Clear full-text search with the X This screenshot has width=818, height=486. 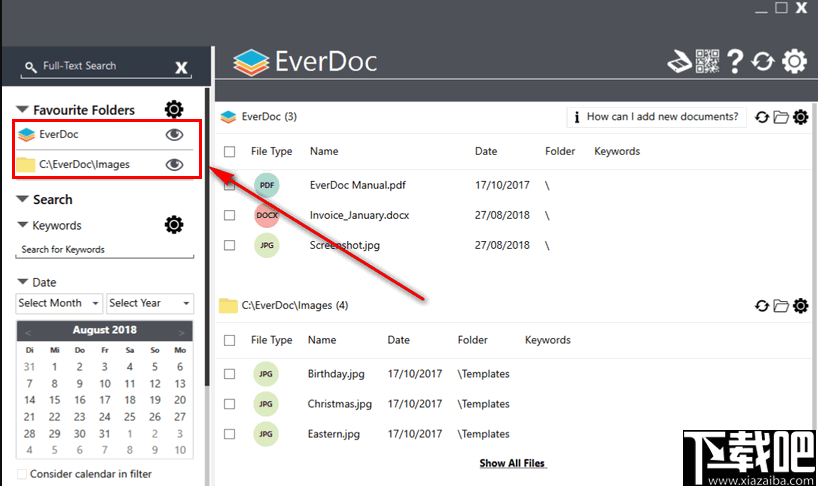pos(181,68)
